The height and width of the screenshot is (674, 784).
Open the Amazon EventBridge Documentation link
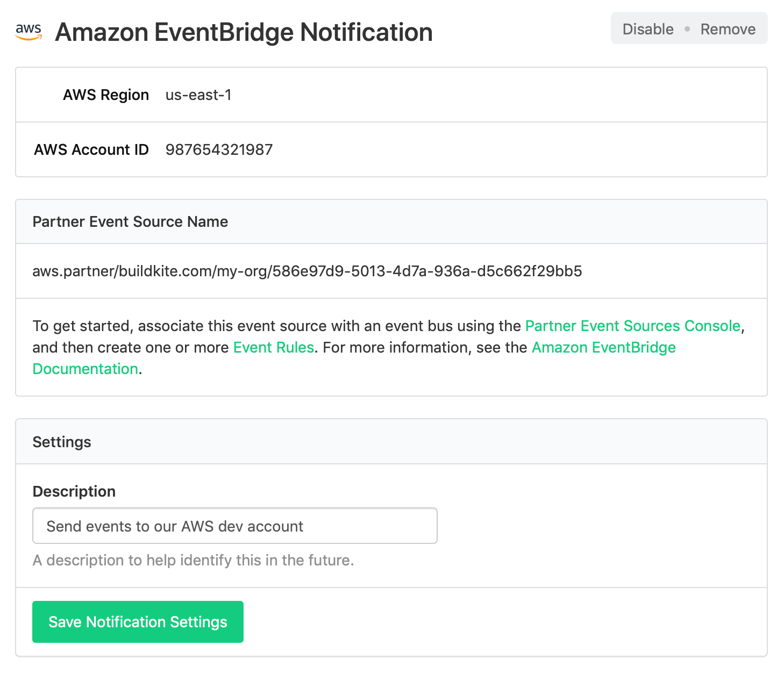(x=603, y=347)
